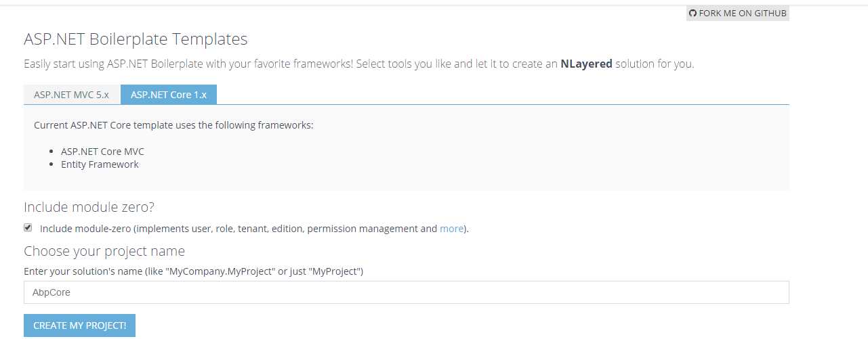
Task: Click the CREATE MY PROJECT! button
Action: click(x=80, y=325)
